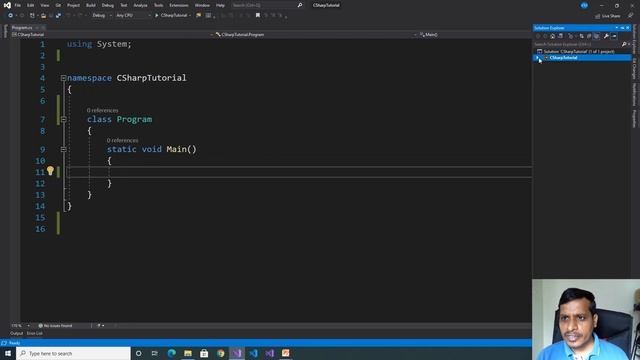The image size is (640, 360).
Task: Click the Visual Studio search box
Action: [267, 5]
